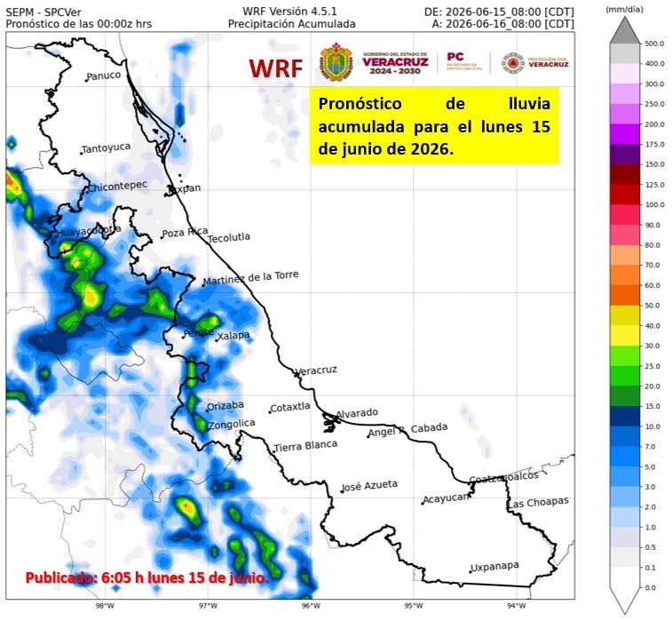The image size is (672, 621).
Task: Select the Xalapa city label
Action: click(233, 336)
